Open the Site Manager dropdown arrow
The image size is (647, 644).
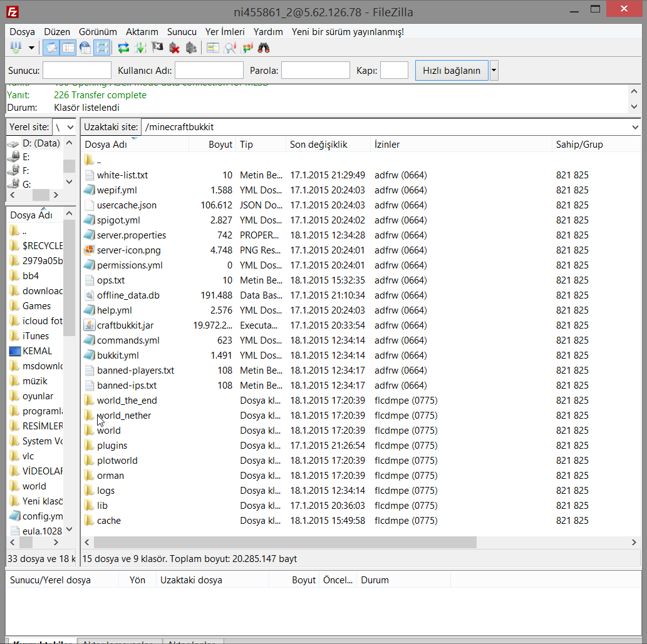click(x=31, y=48)
